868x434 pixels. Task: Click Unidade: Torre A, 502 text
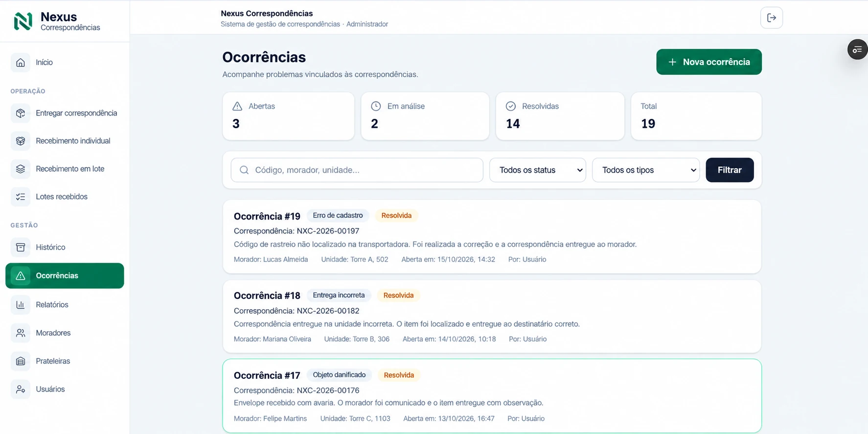[x=355, y=259]
